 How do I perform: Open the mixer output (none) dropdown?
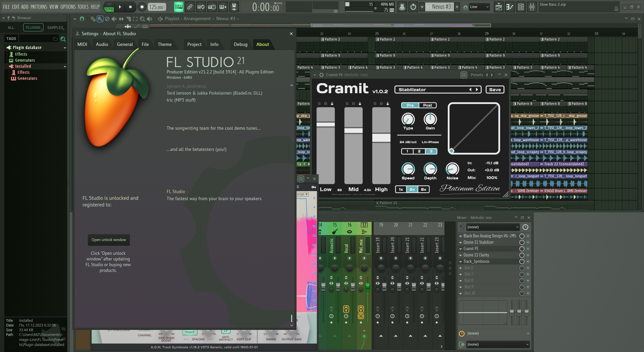(498, 344)
